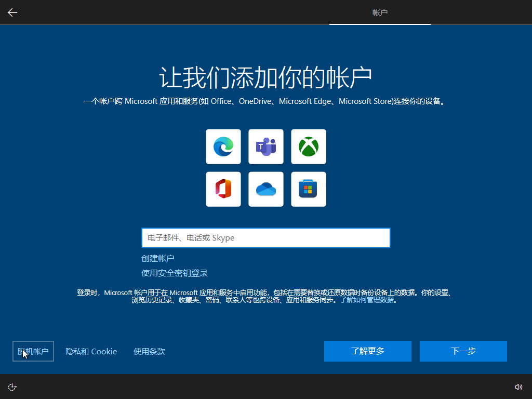Click the Microsoft Teams icon tile
This screenshot has width=532, height=399.
click(x=266, y=147)
